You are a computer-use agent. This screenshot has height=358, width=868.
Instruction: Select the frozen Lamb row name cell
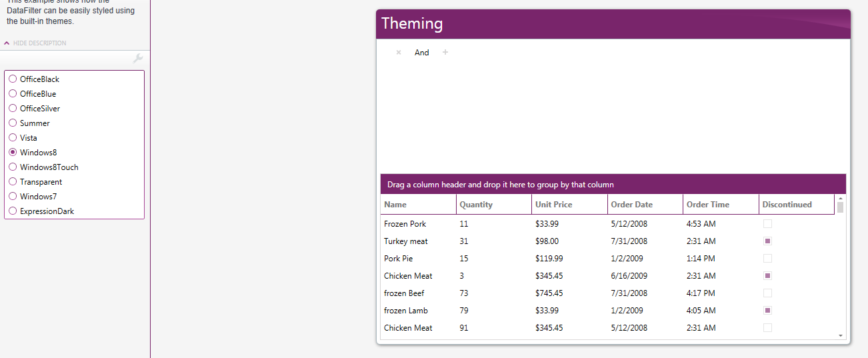click(x=406, y=311)
